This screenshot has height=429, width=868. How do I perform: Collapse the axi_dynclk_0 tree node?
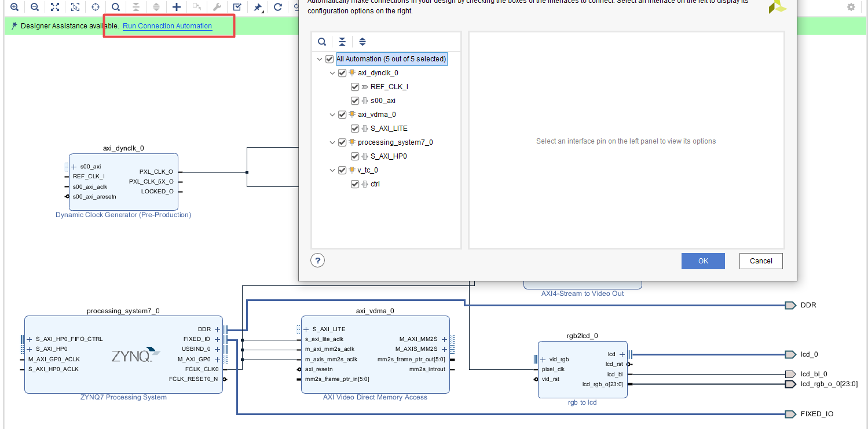[332, 73]
